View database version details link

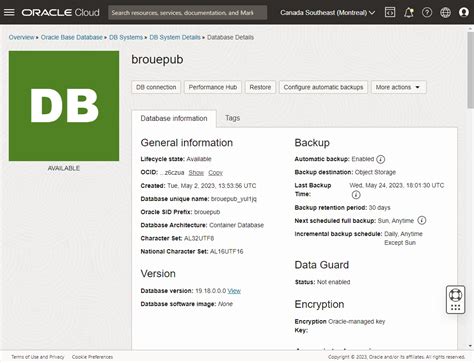point(234,291)
